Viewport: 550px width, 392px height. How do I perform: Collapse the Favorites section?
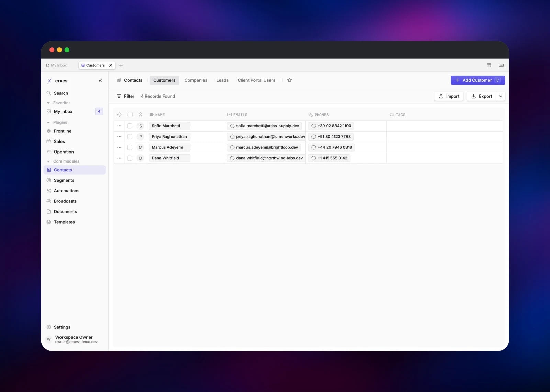coord(58,103)
